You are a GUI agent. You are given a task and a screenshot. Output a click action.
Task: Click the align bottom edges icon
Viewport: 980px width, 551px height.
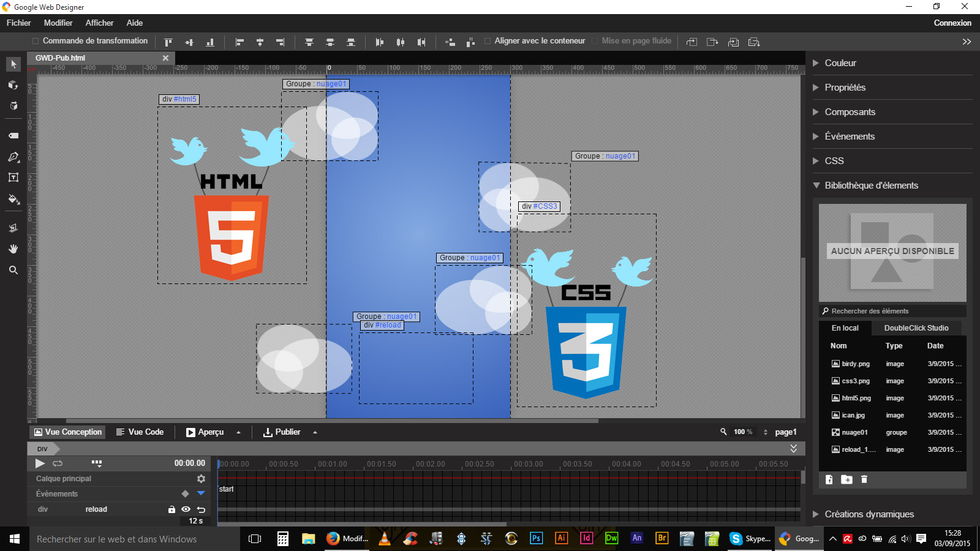point(210,42)
